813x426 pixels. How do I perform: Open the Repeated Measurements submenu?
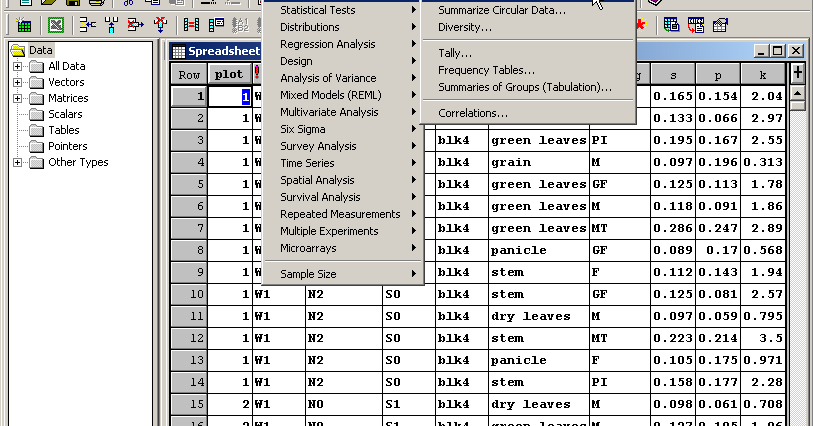pyautogui.click(x=343, y=214)
